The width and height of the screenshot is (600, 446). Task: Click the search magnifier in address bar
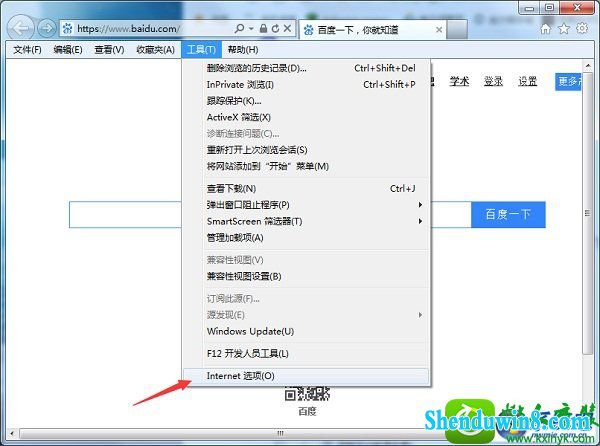239,28
